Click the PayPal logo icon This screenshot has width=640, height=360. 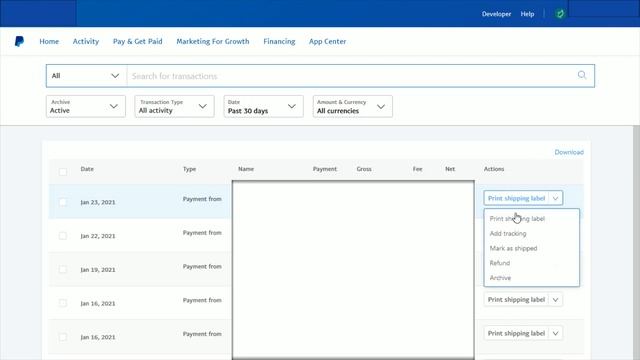coord(19,41)
